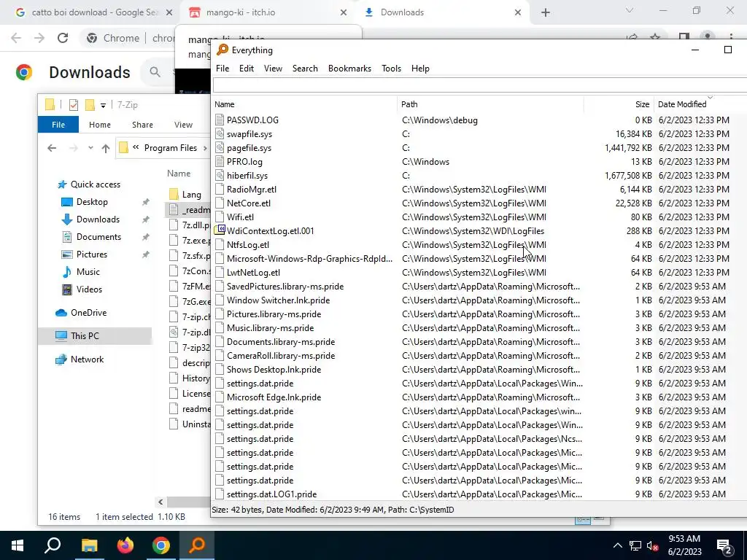The height and width of the screenshot is (560, 747).
Task: Sort results by Path column
Action: 490,104
